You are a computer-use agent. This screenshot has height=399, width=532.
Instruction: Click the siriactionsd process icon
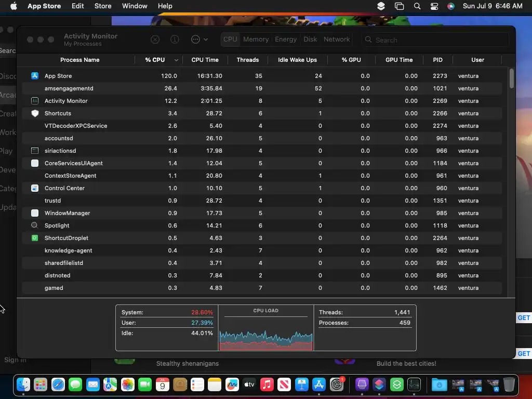point(35,151)
